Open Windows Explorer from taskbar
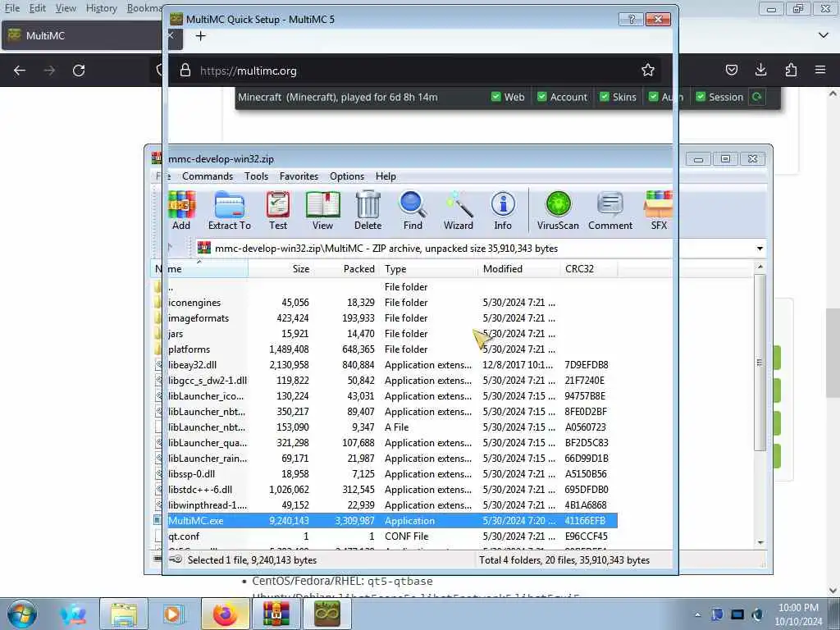 (124, 614)
